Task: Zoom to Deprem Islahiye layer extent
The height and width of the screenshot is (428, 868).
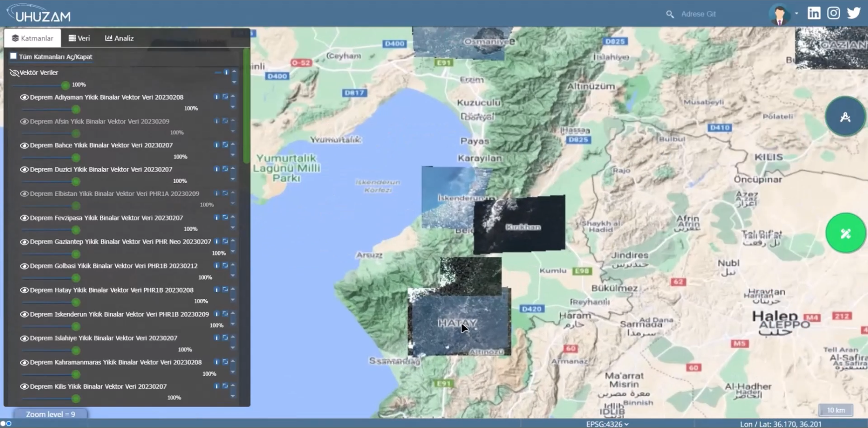Action: point(225,338)
